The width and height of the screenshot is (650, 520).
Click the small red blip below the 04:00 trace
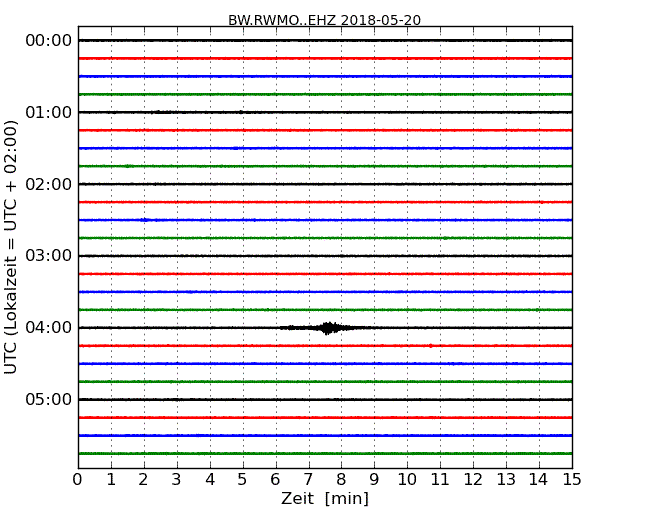click(x=431, y=346)
